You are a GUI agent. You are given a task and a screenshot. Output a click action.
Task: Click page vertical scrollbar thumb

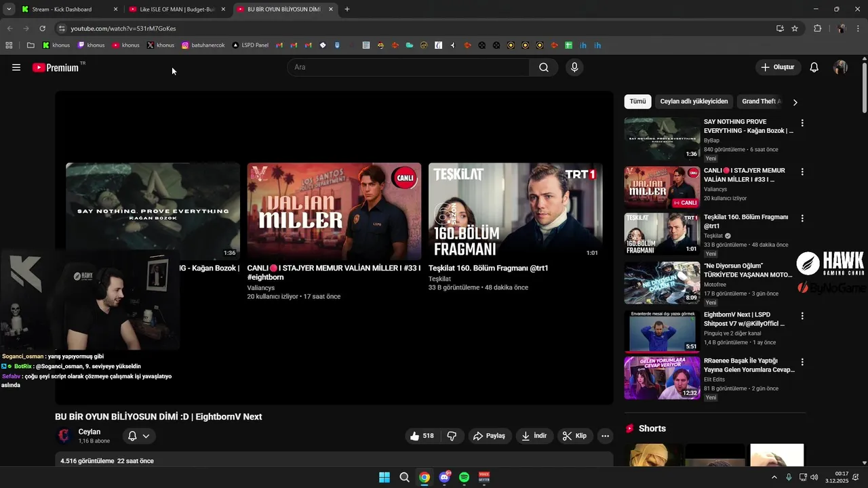tap(864, 88)
